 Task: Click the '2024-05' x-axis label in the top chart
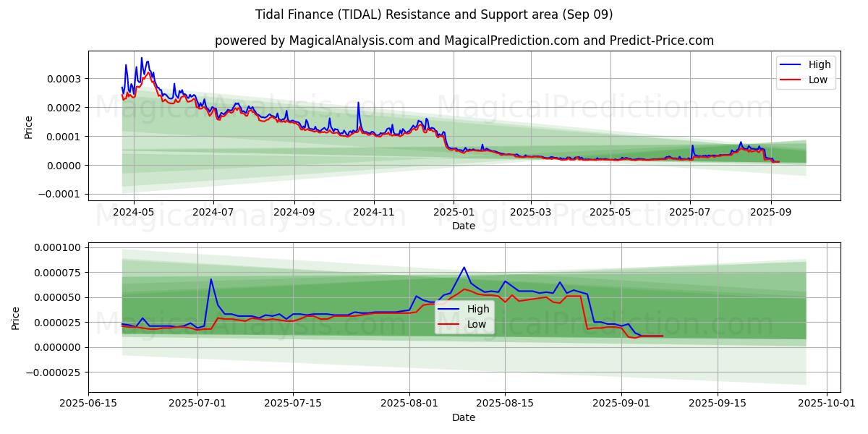[133, 213]
